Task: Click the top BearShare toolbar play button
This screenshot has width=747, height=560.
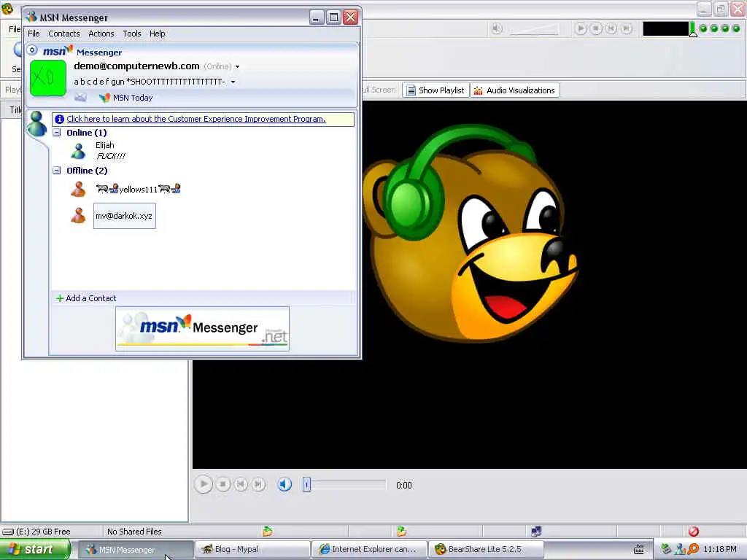Action: [x=580, y=28]
